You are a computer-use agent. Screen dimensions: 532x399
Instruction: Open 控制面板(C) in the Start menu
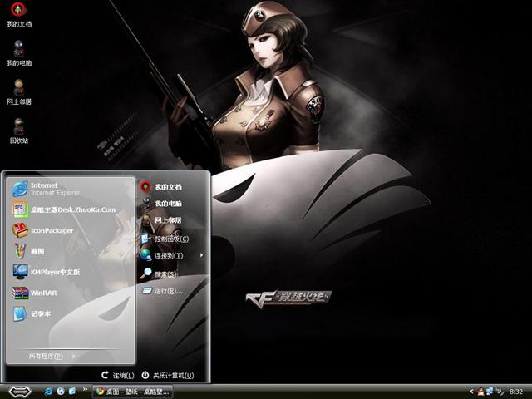(172, 239)
